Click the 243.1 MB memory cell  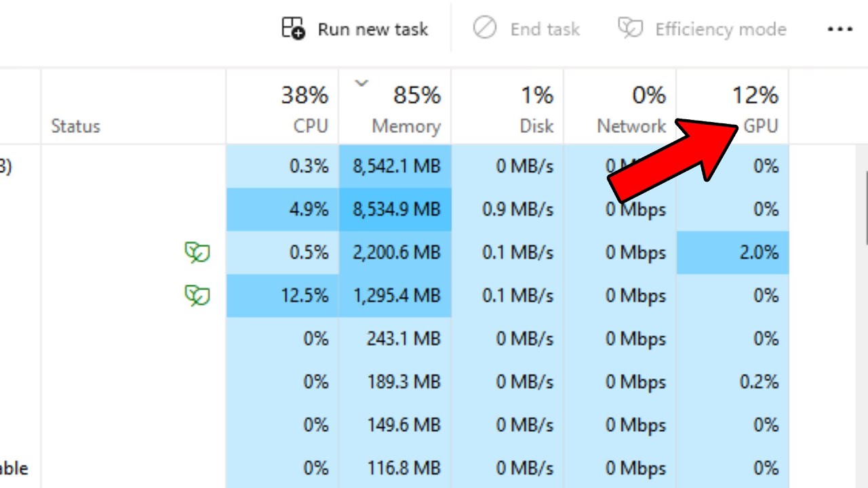(x=395, y=339)
